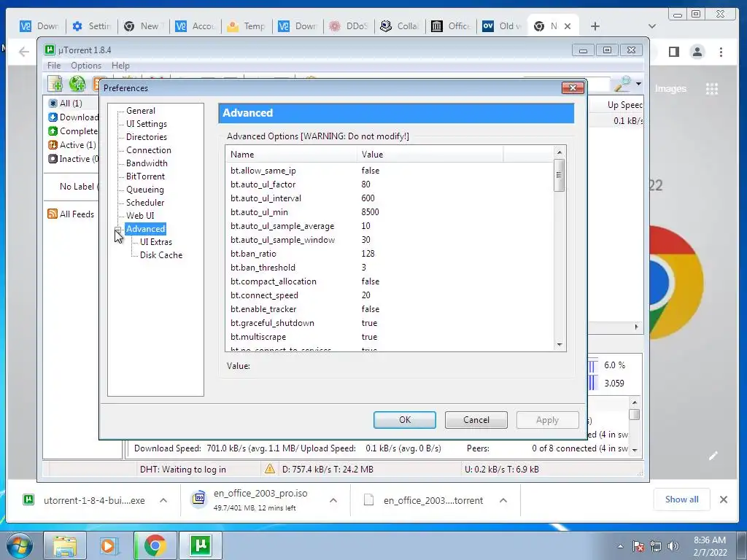The width and height of the screenshot is (747, 560).
Task: Click OK in Preferences dialog
Action: coord(404,420)
